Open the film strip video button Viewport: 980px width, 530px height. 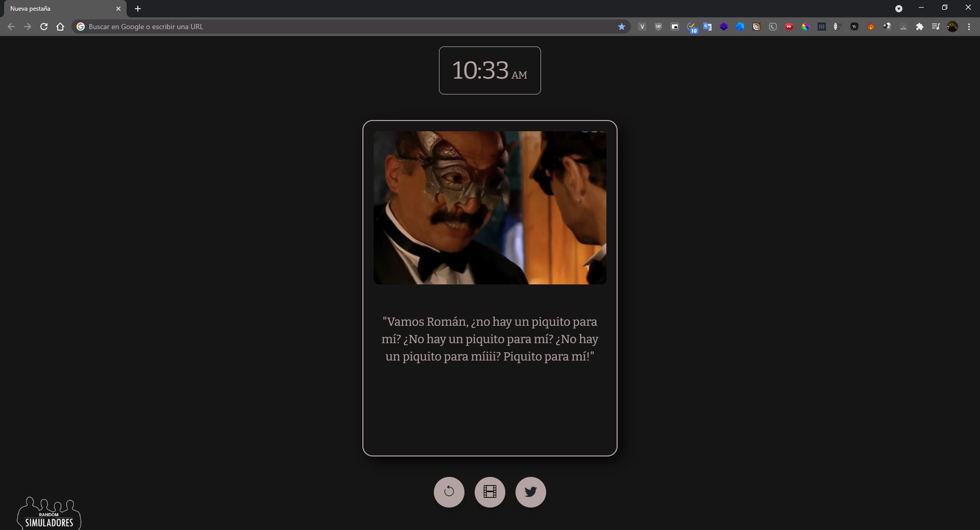(489, 492)
